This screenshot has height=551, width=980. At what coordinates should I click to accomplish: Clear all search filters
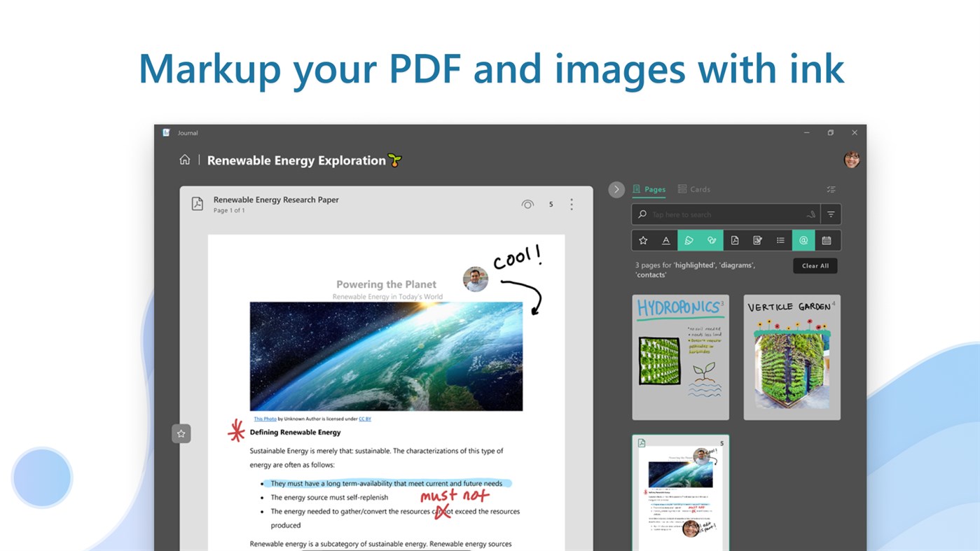click(815, 265)
